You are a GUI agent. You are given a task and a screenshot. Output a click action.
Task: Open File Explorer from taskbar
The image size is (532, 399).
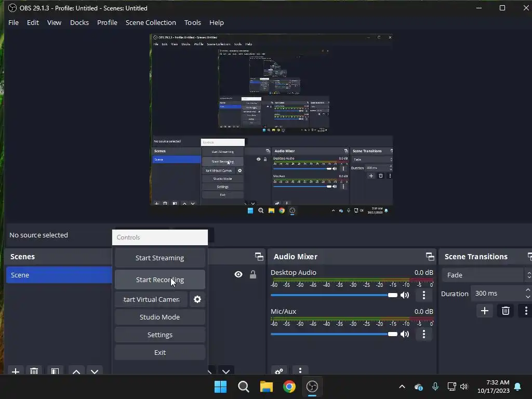click(267, 387)
